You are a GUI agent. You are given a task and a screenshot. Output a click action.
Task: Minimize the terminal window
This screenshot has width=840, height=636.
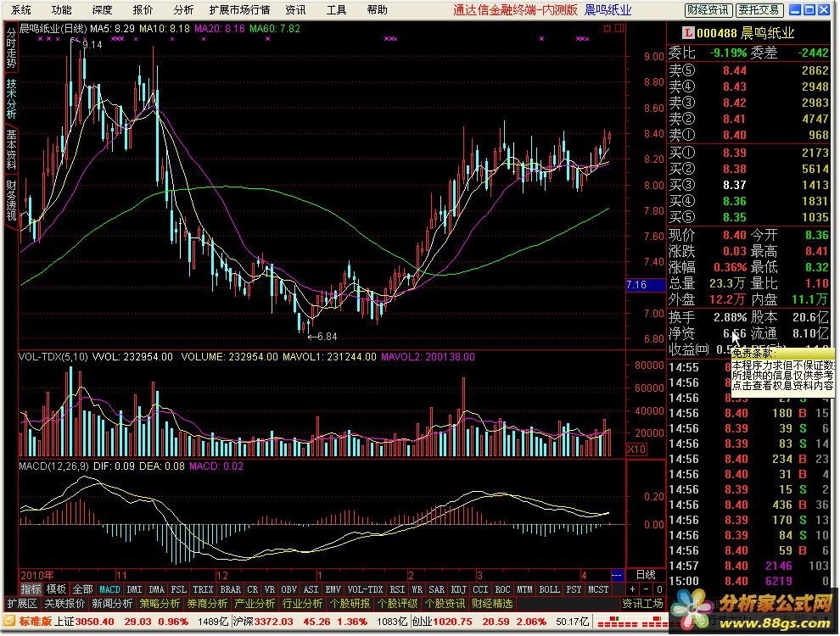click(796, 9)
